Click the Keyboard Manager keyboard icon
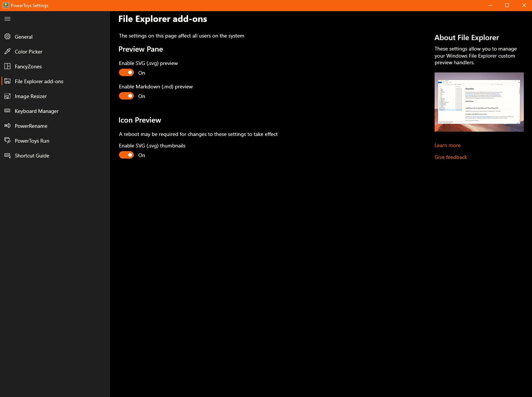The width and height of the screenshot is (532, 397). click(7, 111)
